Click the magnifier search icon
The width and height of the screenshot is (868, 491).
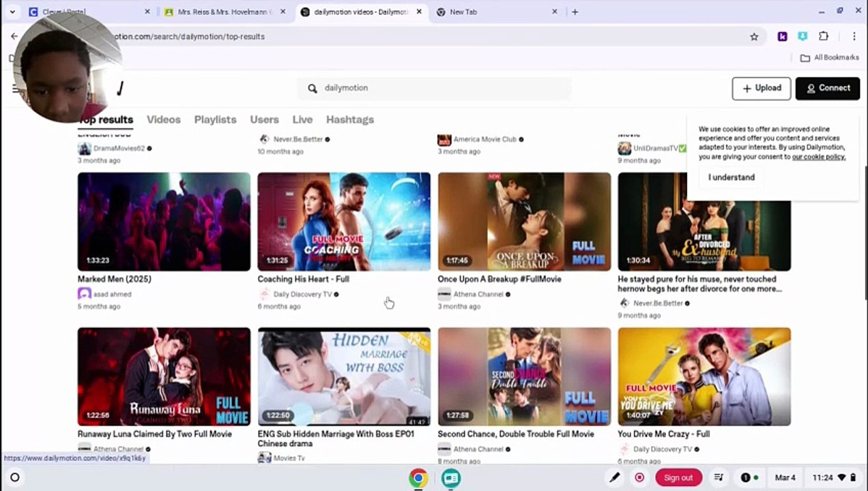pos(313,88)
